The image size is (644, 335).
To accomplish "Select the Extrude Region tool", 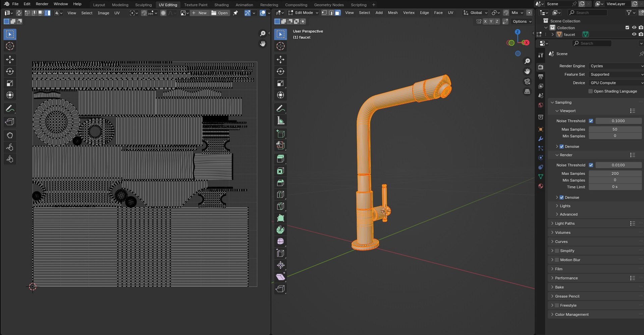I will coord(280,159).
